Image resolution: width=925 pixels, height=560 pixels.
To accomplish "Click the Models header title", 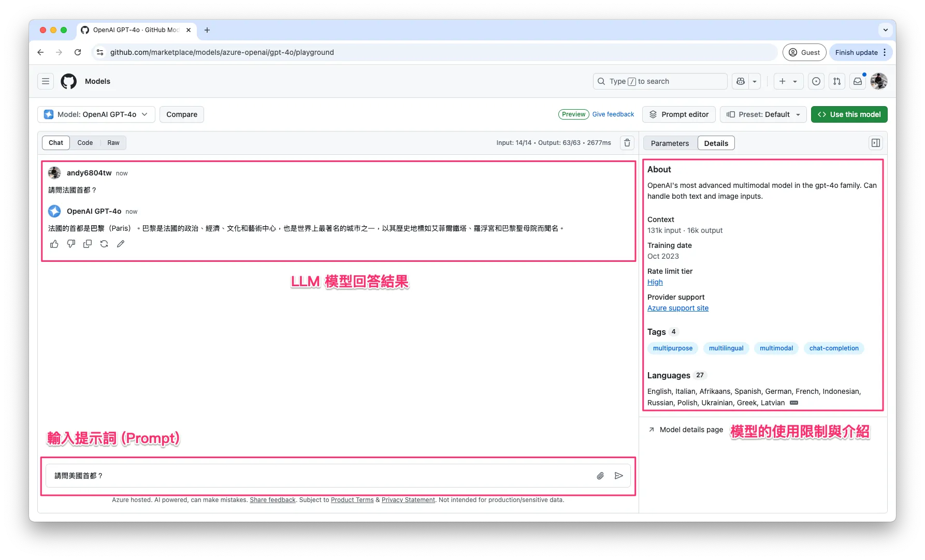I will (x=97, y=81).
